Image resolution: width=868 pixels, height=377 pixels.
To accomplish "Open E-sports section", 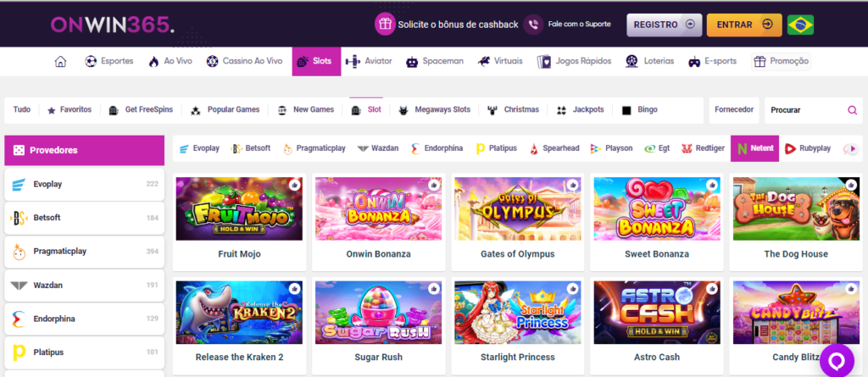I will 712,62.
